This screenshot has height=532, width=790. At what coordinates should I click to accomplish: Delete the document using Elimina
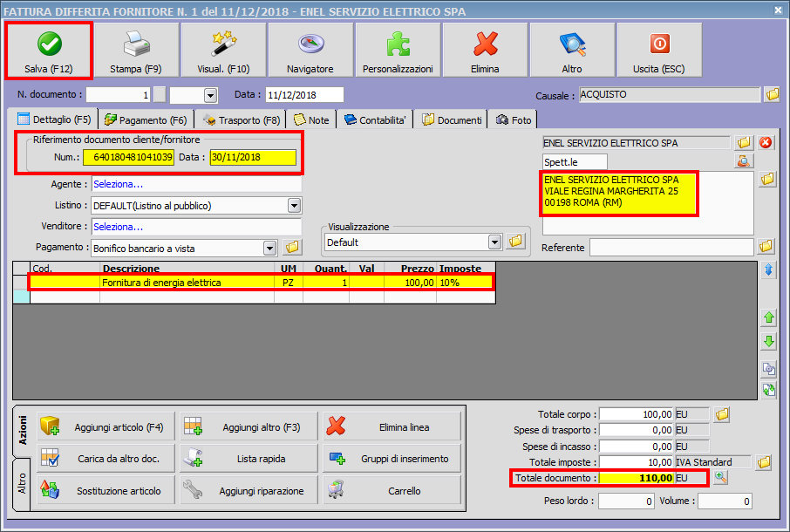coord(485,51)
